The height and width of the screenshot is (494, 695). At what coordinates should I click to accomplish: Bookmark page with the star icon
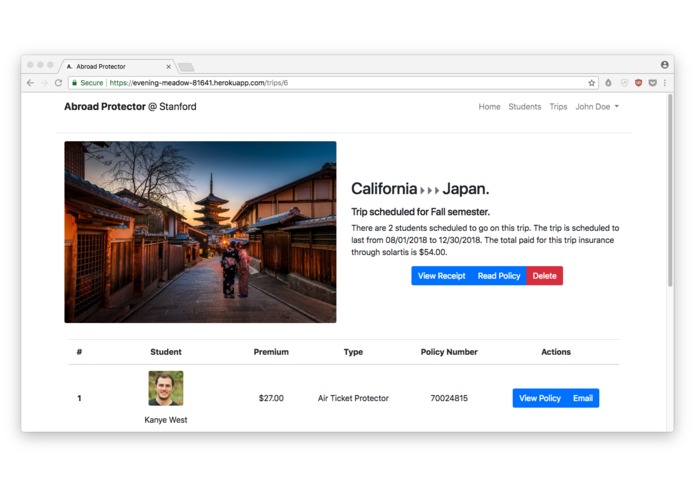(591, 83)
